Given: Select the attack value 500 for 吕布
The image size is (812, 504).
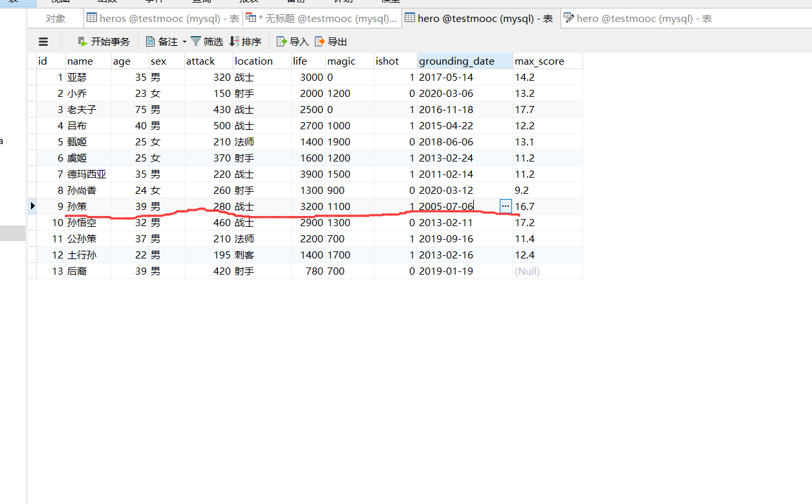Looking at the screenshot, I should point(209,125).
